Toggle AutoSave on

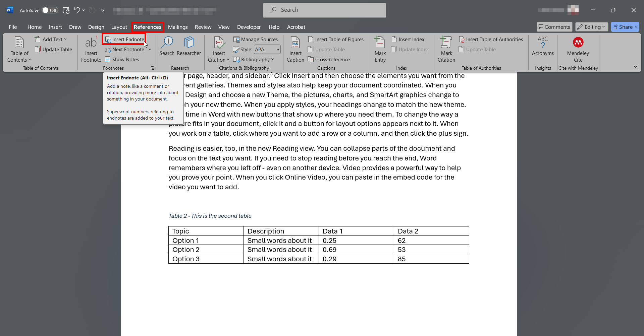[50, 10]
